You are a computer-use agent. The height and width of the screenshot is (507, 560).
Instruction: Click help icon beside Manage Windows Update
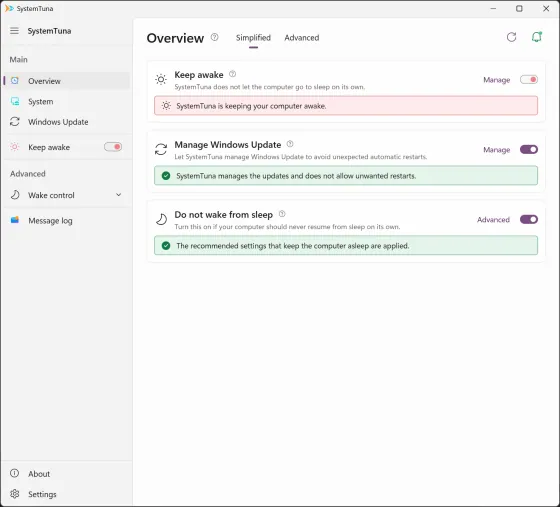tap(290, 144)
